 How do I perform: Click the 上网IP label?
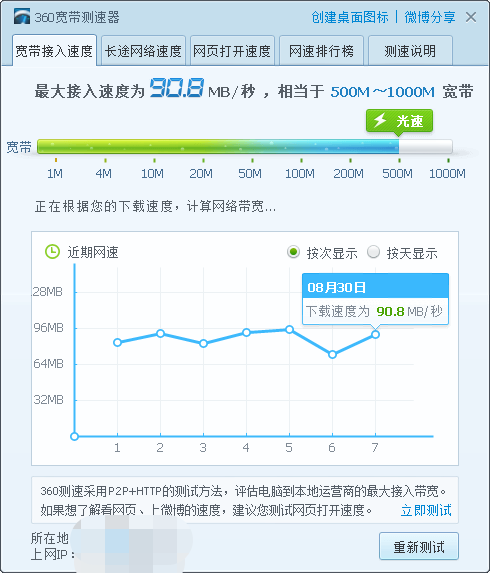(x=53, y=554)
